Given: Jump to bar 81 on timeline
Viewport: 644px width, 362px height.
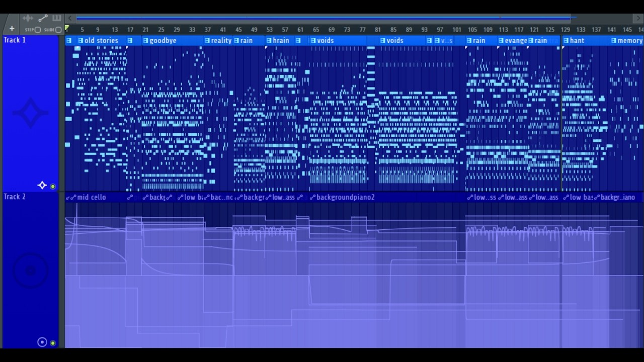Looking at the screenshot, I should [378, 30].
